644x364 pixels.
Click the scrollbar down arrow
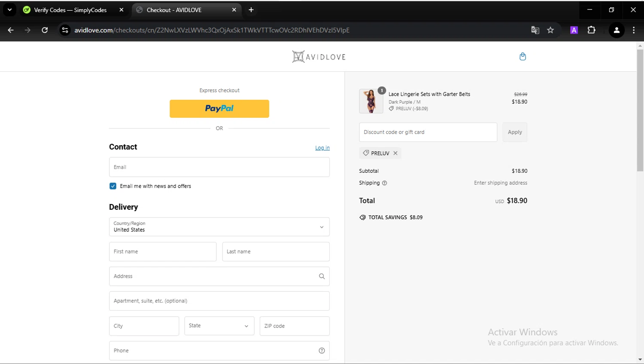(x=640, y=360)
